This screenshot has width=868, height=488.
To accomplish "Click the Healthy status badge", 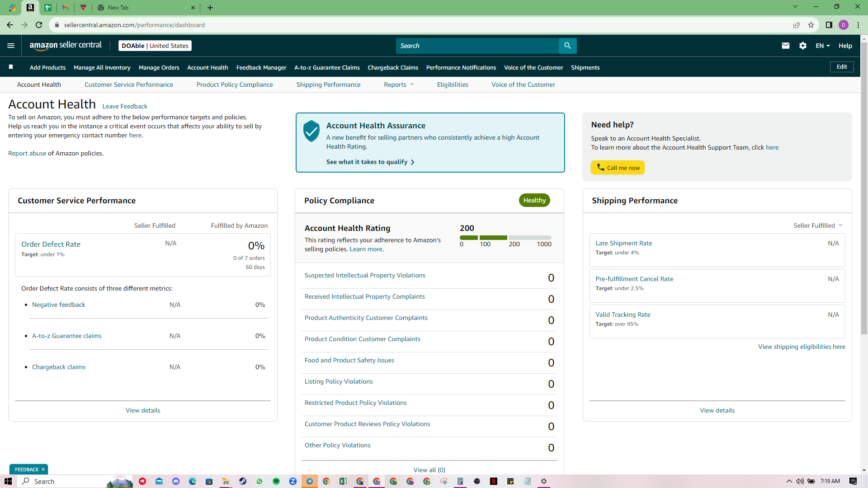I will click(x=534, y=200).
